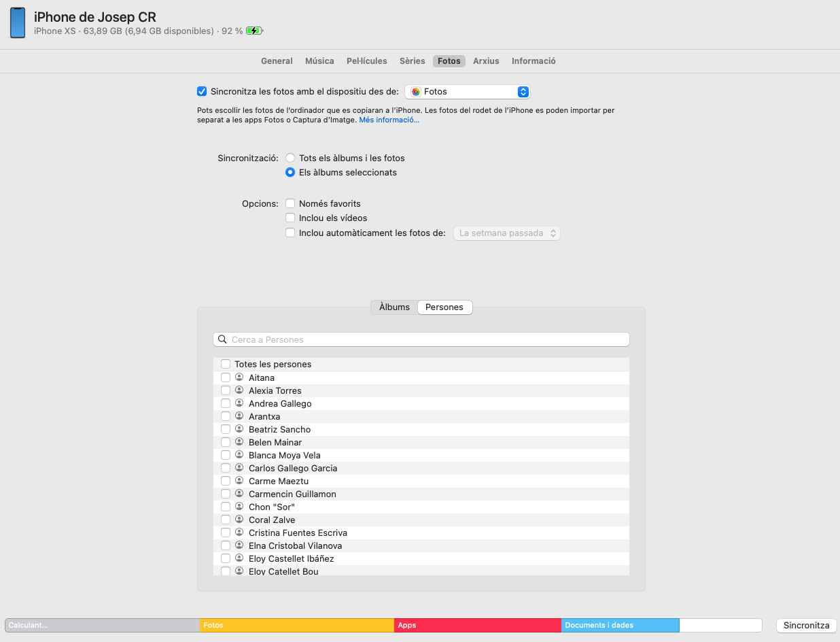Click the Sincronitza button

(x=806, y=626)
